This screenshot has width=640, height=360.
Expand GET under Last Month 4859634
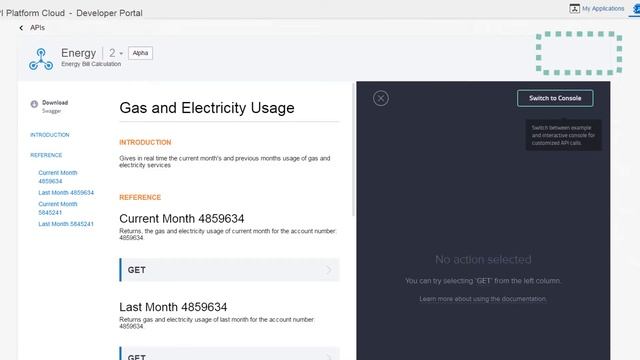(229, 353)
